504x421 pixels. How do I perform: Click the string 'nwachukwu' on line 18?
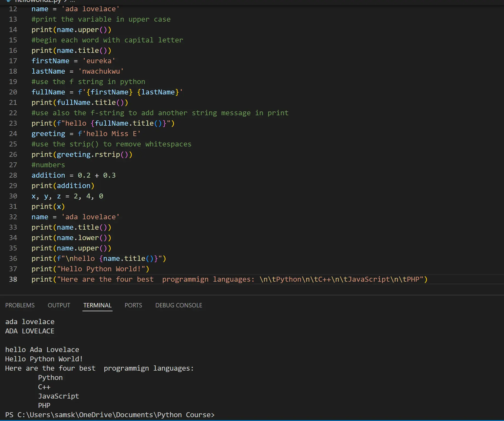pyautogui.click(x=101, y=71)
